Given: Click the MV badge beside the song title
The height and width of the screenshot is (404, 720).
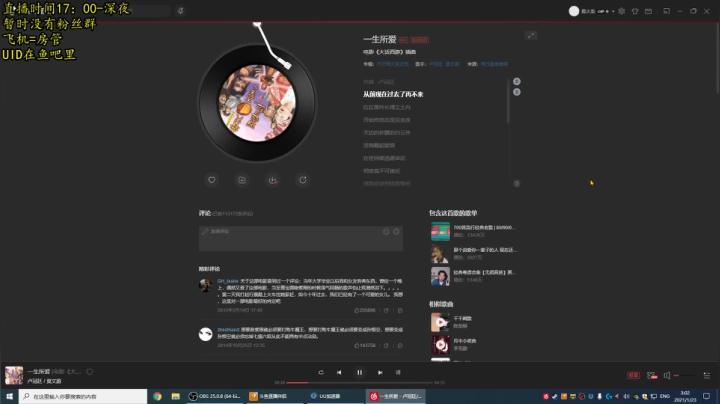Looking at the screenshot, I should tap(404, 40).
